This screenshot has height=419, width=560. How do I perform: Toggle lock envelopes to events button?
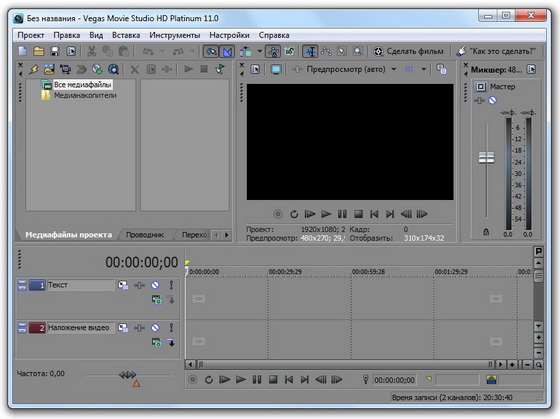273,51
